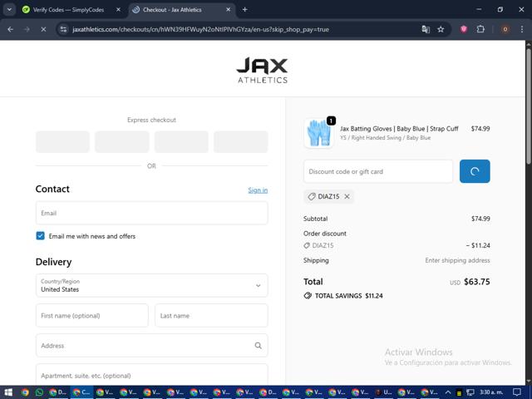Open WhatsApp from the taskbar
The width and height of the screenshot is (532, 399).
tap(39, 392)
